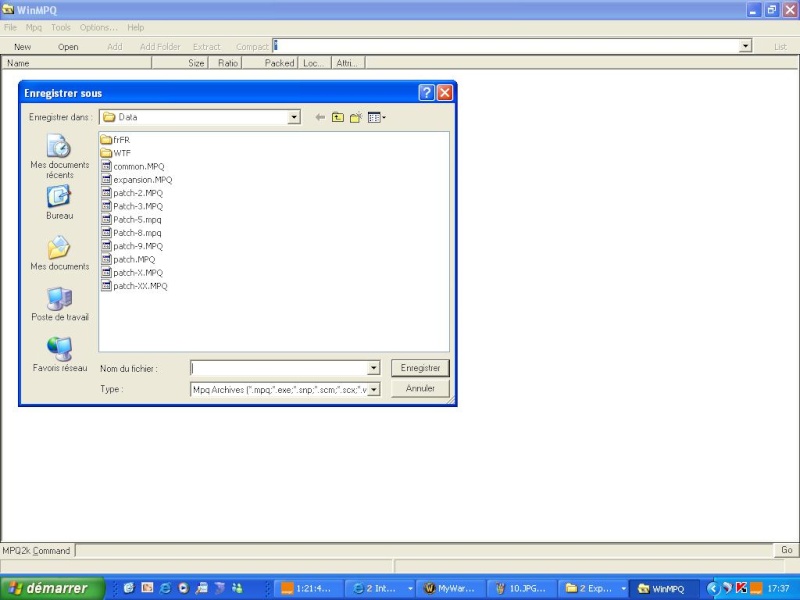Create a new folder icon
Image resolution: width=800 pixels, height=600 pixels.
pyautogui.click(x=356, y=117)
